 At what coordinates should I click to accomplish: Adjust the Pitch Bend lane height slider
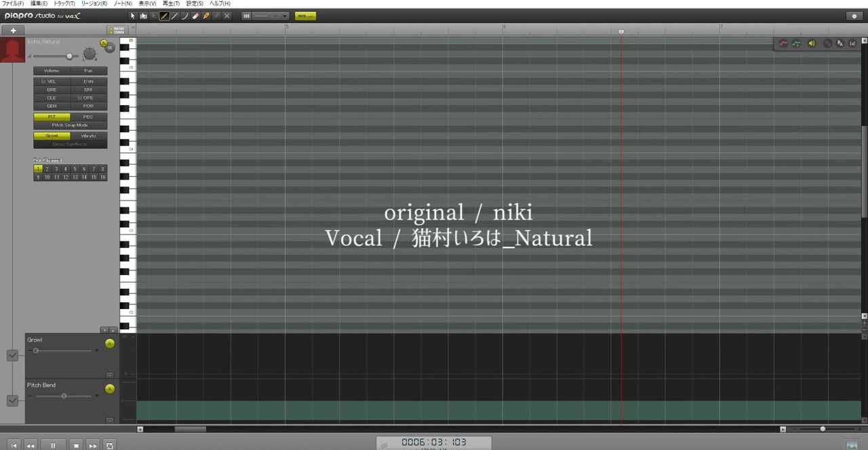[x=64, y=396]
